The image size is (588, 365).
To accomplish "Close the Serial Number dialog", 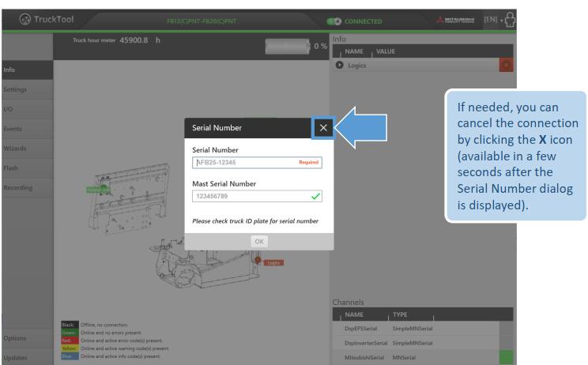I will pyautogui.click(x=323, y=128).
